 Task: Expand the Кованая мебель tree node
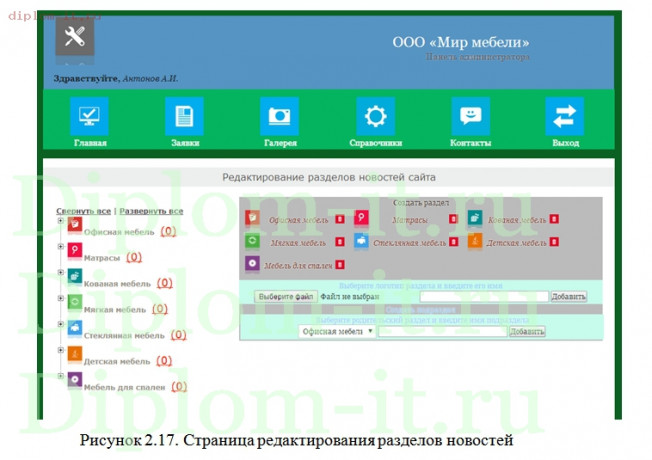click(x=60, y=272)
